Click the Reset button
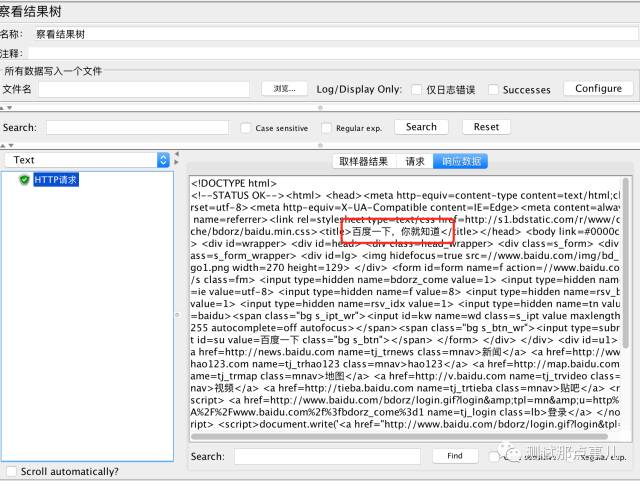 [486, 127]
